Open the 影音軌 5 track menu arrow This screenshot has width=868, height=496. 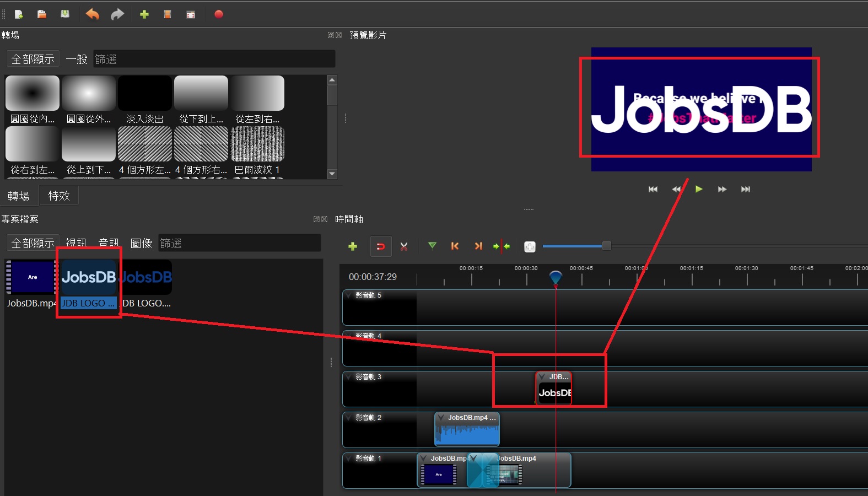[x=348, y=295]
